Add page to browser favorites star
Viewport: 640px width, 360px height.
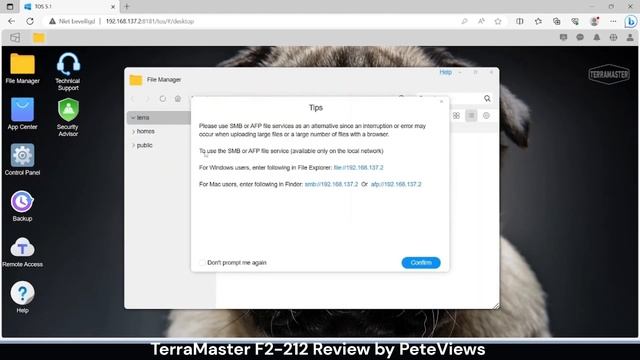tap(498, 21)
